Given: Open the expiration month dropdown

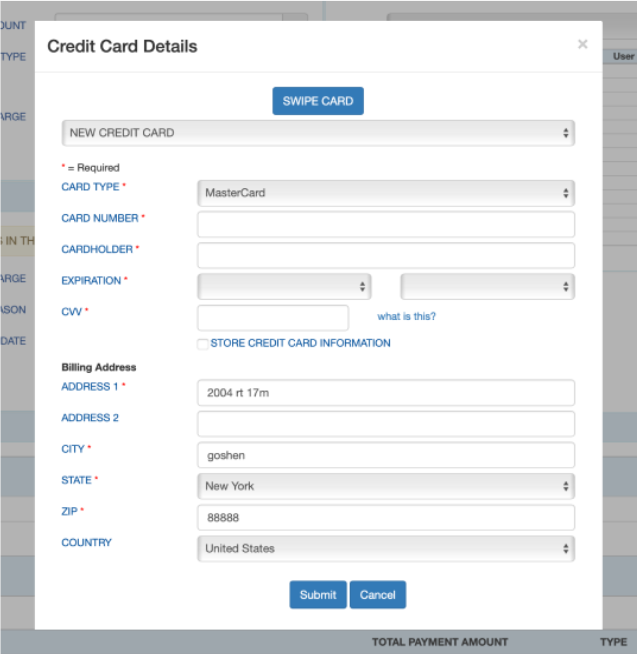Looking at the screenshot, I should 285,287.
